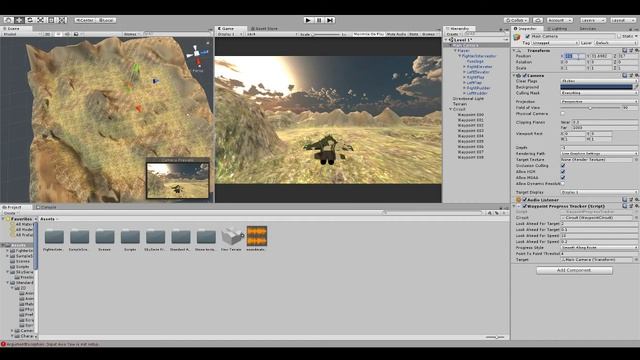Select the combined Transform tool in the toolbar

(62, 20)
